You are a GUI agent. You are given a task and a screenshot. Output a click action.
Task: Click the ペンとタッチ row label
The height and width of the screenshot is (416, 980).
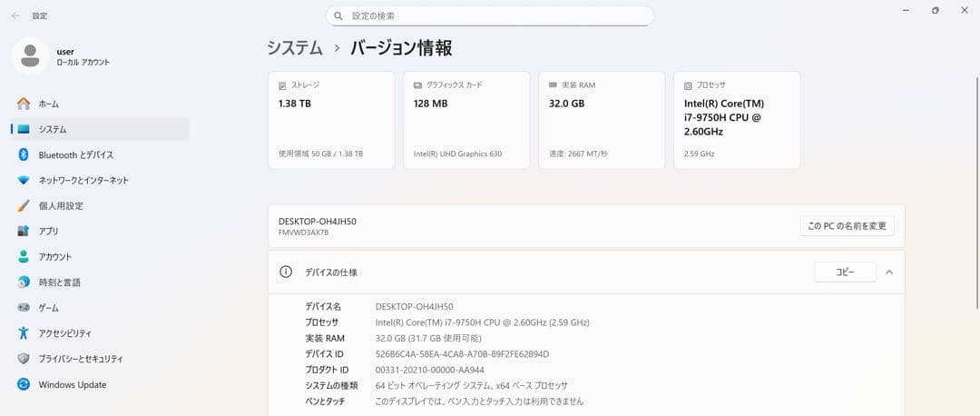325,401
